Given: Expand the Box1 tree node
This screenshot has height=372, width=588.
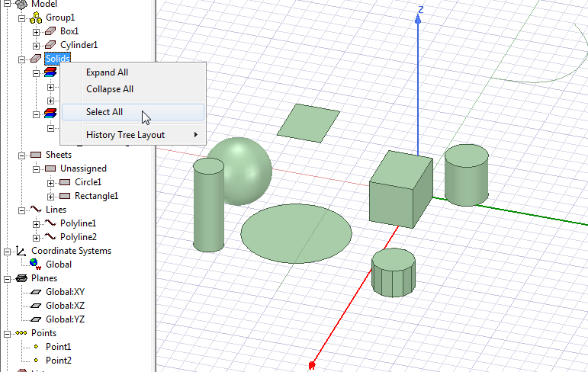Looking at the screenshot, I should [36, 31].
